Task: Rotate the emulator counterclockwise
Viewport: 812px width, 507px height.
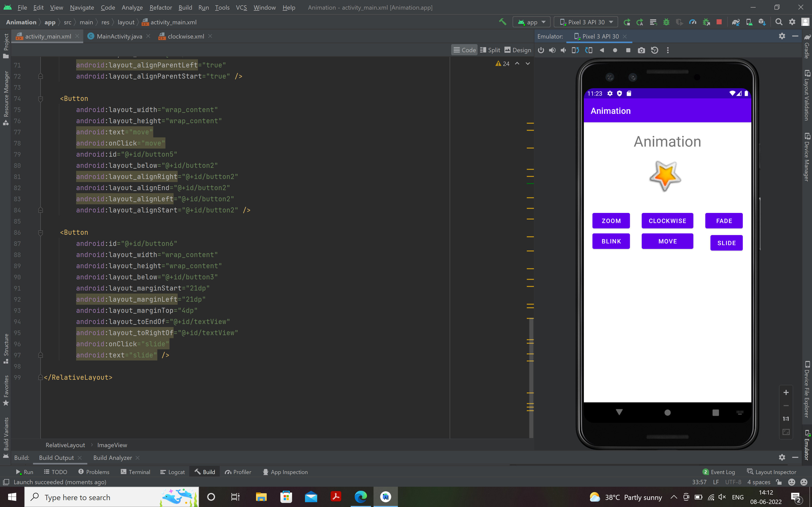Action: [576, 50]
